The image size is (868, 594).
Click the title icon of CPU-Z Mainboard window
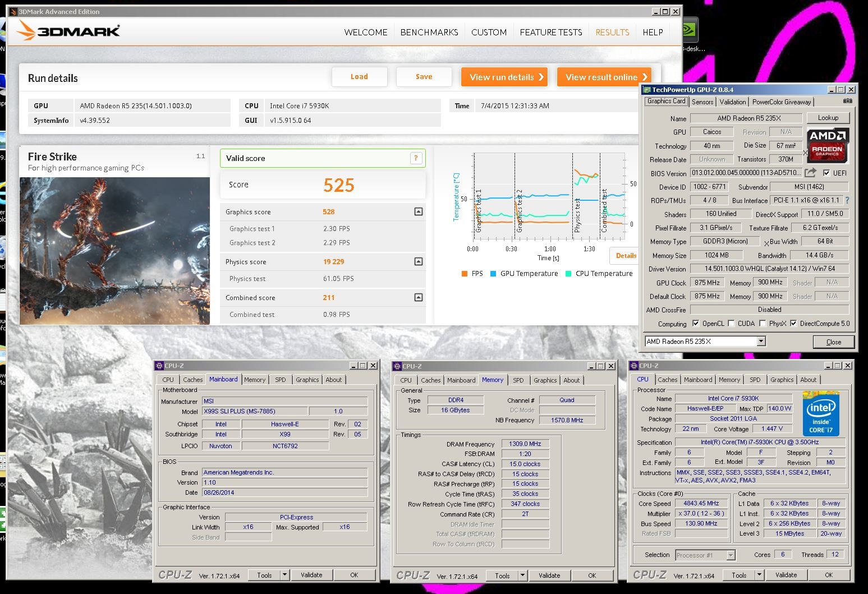tap(159, 366)
